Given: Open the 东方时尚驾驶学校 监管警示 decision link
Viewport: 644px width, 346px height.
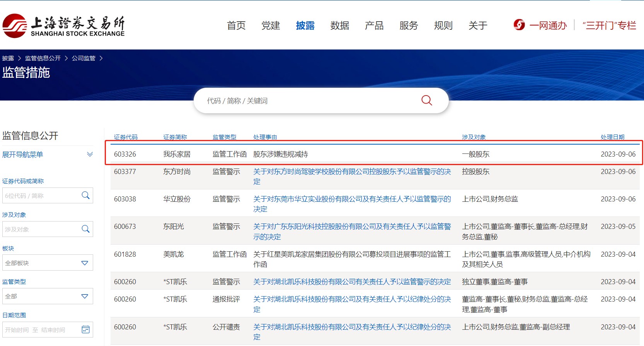Looking at the screenshot, I should (352, 177).
